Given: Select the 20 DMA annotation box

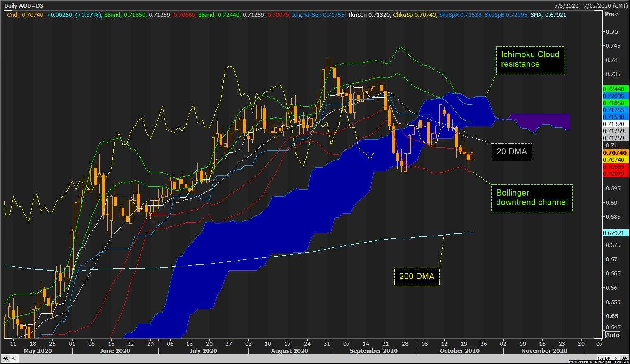Looking at the screenshot, I should click(511, 152).
